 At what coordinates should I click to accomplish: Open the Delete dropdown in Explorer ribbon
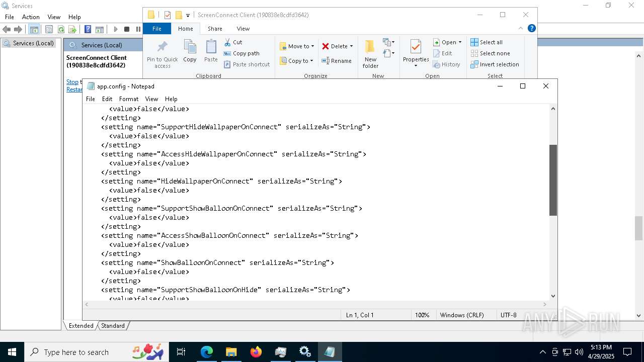coord(351,46)
